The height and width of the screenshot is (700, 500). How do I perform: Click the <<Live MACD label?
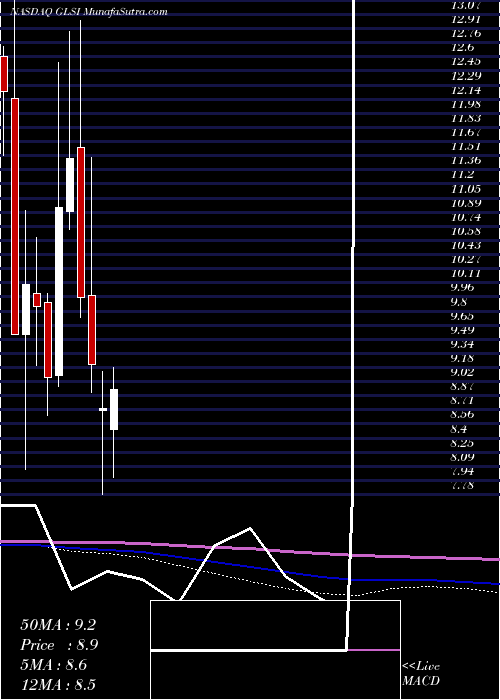coord(421,674)
